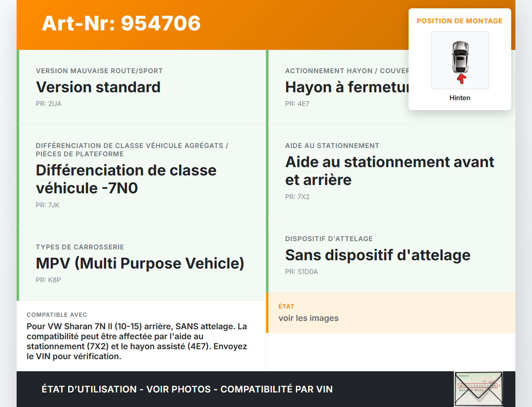Click the ÉTAT D'UTILISATION footer banner text
Viewport: 532px width, 407px height.
point(187,389)
